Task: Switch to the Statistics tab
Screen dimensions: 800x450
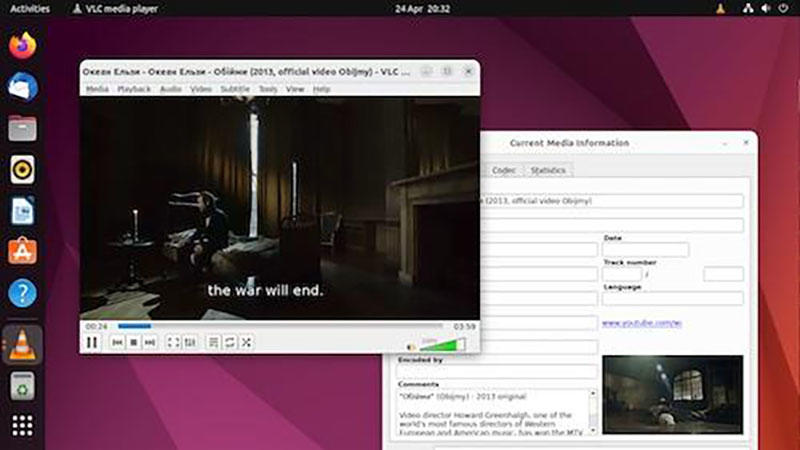Action: [548, 170]
